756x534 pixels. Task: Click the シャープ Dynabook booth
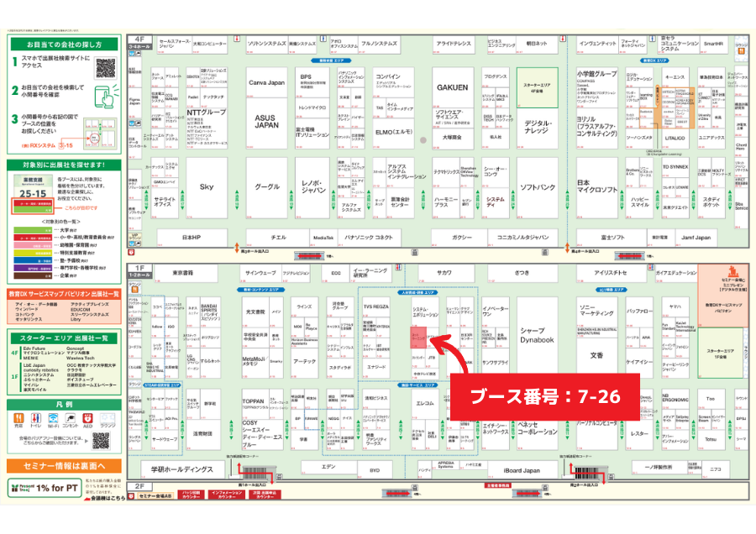click(x=537, y=336)
